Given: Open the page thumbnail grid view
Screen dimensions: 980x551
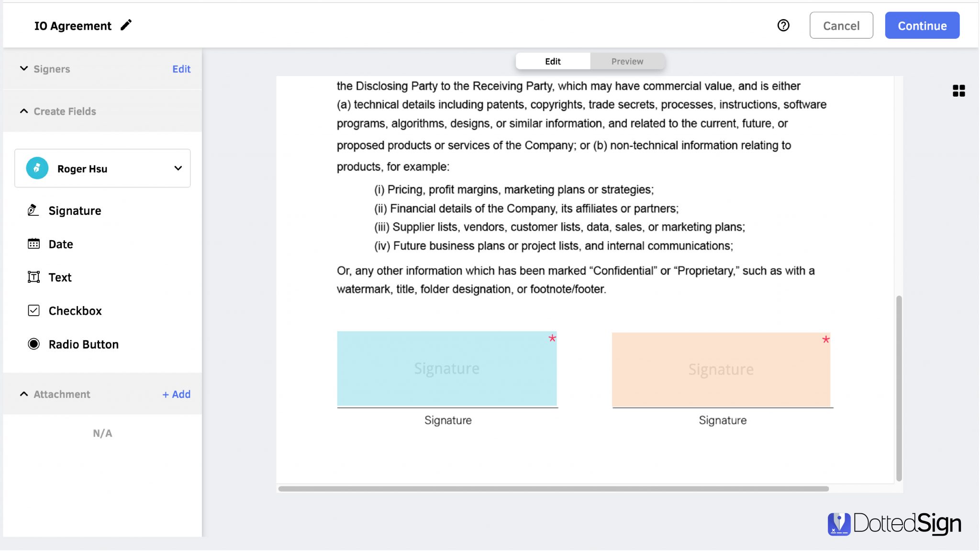Looking at the screenshot, I should (x=959, y=90).
